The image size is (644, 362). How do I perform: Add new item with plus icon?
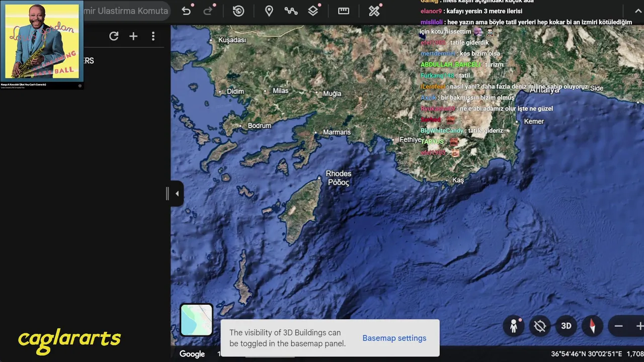click(x=133, y=36)
